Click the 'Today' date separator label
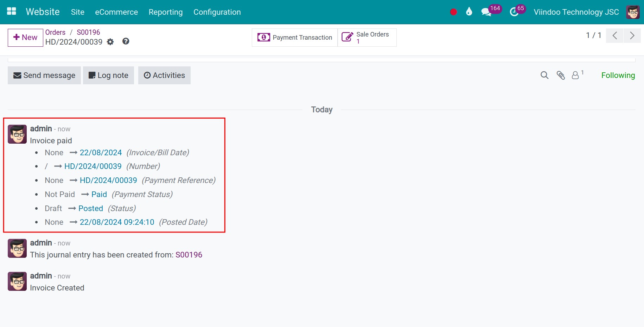This screenshot has height=327, width=644. click(x=322, y=110)
